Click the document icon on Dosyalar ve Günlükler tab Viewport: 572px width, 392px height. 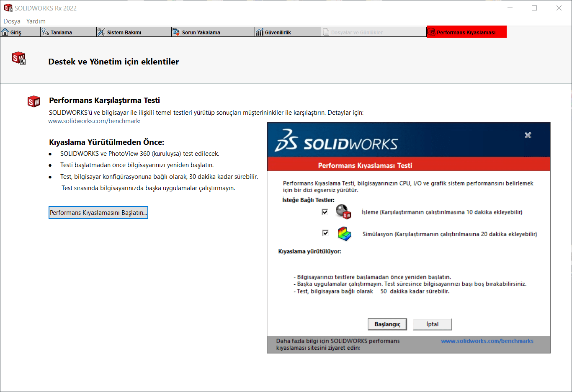point(326,32)
